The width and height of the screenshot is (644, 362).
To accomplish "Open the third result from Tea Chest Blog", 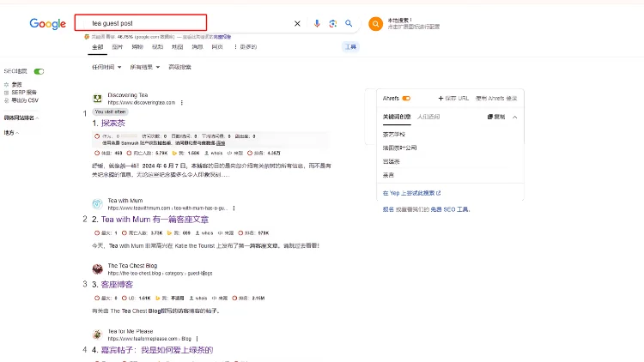I will click(117, 285).
